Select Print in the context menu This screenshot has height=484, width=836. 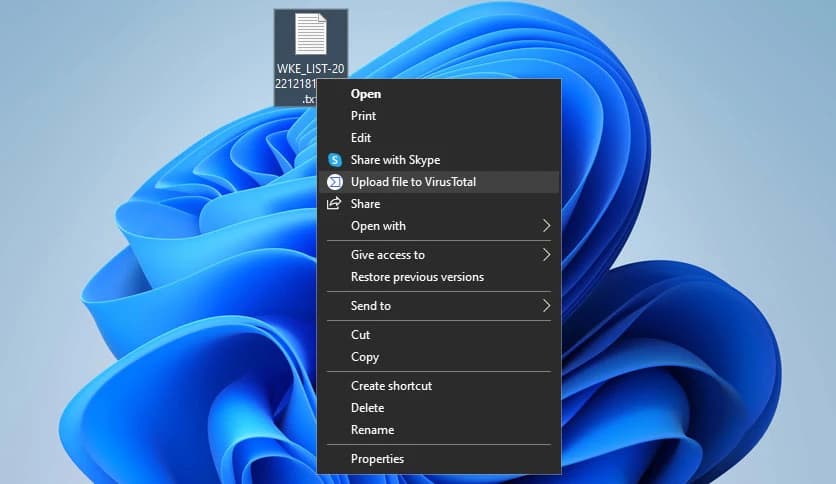point(363,116)
